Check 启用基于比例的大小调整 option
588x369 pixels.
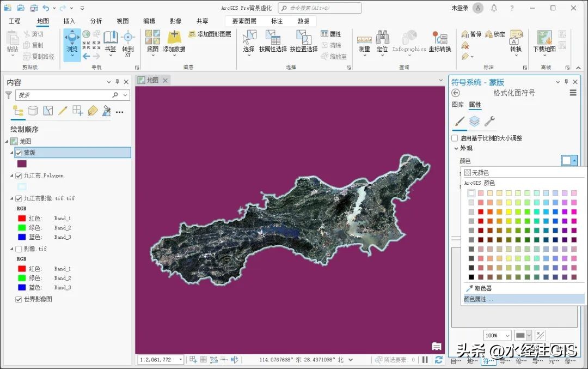point(455,138)
